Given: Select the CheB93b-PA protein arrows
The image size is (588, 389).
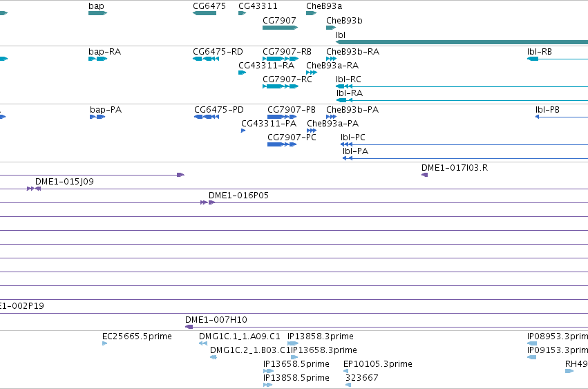Looking at the screenshot, I should pyautogui.click(x=331, y=117).
